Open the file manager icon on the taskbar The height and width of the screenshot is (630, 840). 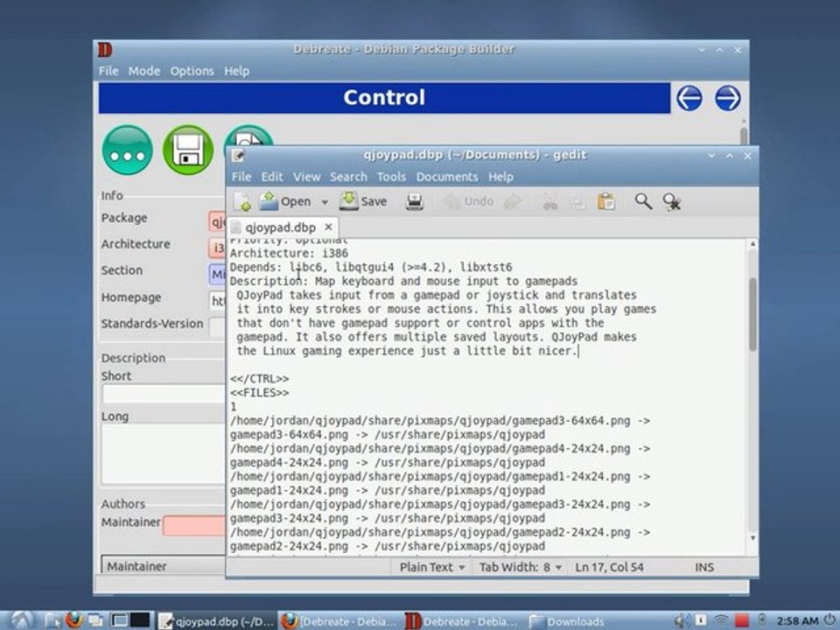point(52,621)
